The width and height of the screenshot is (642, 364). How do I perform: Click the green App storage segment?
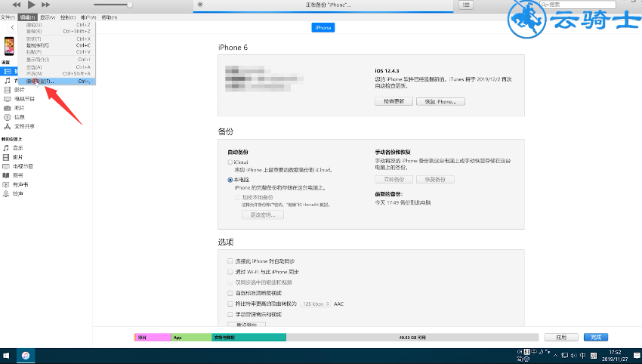click(x=191, y=338)
